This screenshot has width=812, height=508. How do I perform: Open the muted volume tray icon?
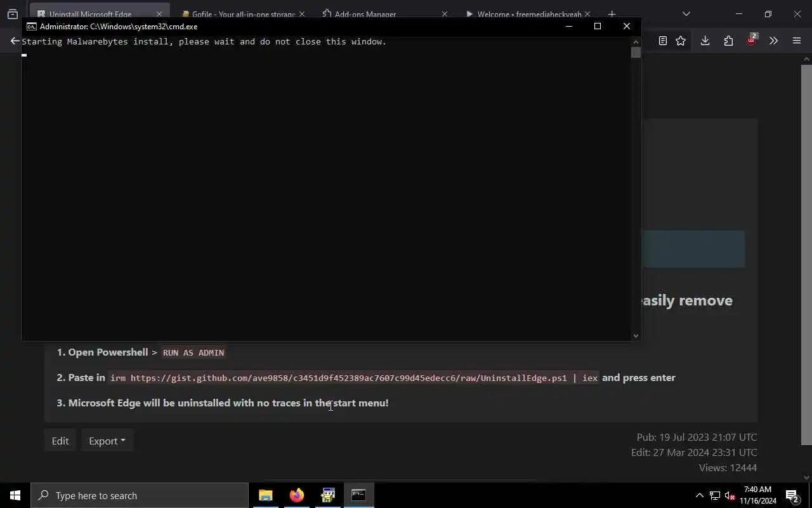(x=730, y=495)
